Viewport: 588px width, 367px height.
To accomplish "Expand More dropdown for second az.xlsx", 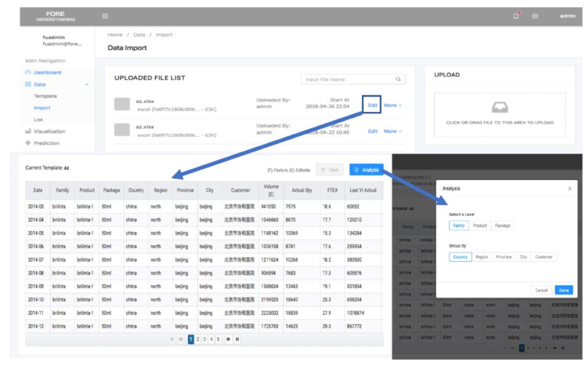I will [392, 131].
